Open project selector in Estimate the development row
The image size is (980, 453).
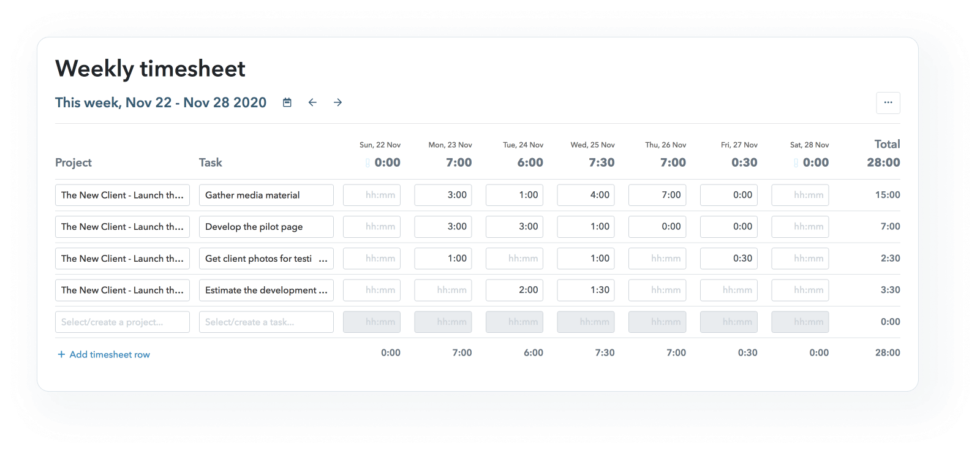(123, 290)
